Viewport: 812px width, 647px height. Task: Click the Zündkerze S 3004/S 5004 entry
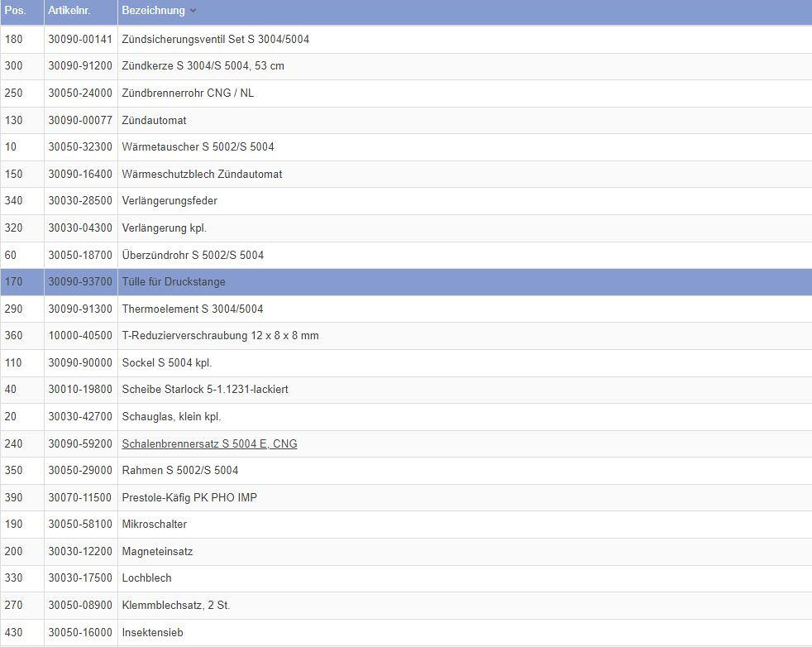[203, 66]
